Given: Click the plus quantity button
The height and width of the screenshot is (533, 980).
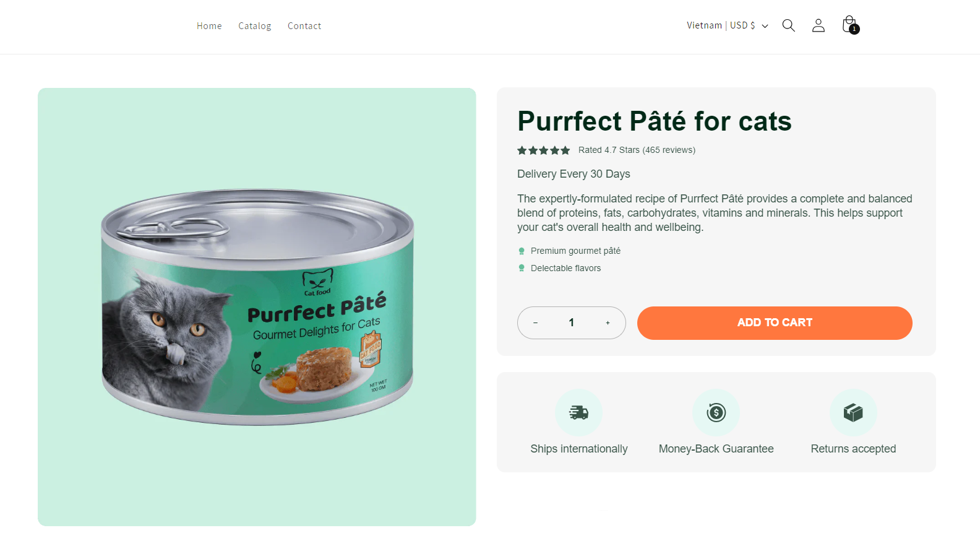Looking at the screenshot, I should (608, 323).
